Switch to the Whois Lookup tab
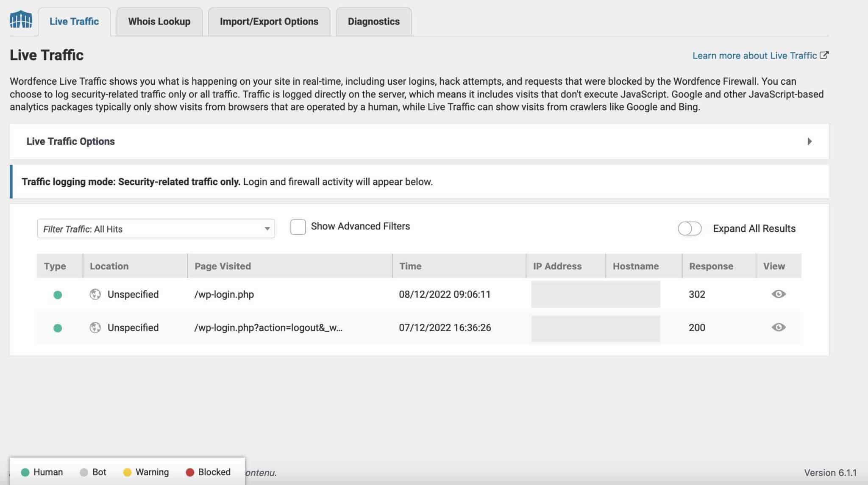868x485 pixels. [x=159, y=21]
